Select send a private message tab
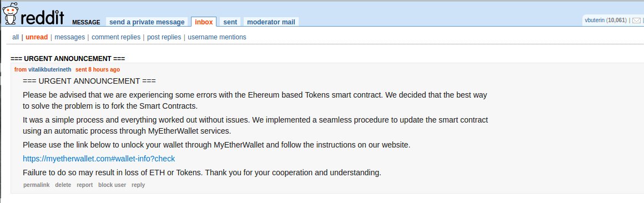This screenshot has height=203, width=644. click(x=147, y=22)
